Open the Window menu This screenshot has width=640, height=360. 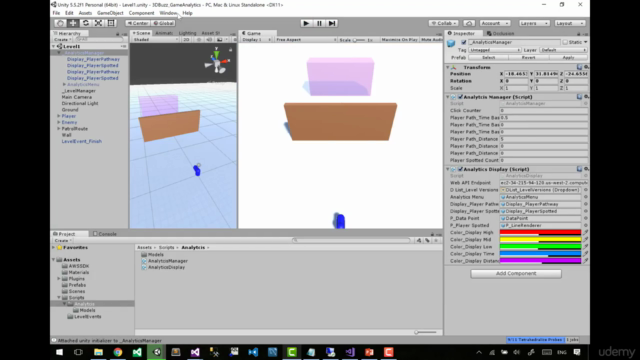point(168,13)
